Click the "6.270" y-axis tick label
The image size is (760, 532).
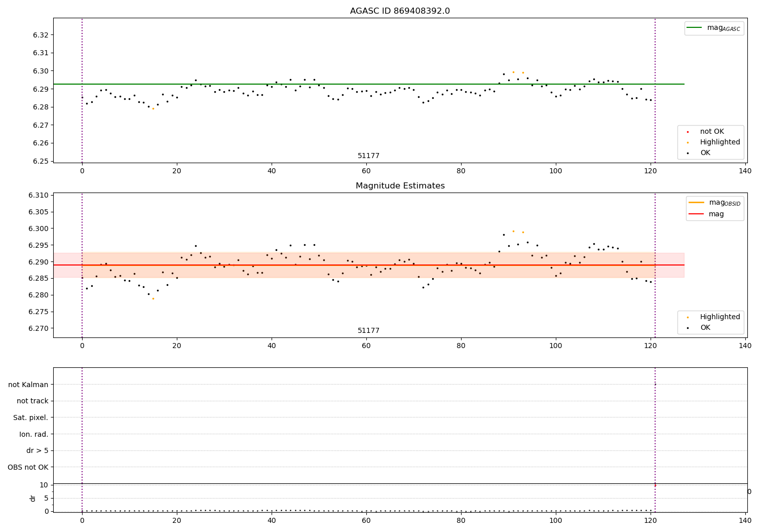coord(39,328)
